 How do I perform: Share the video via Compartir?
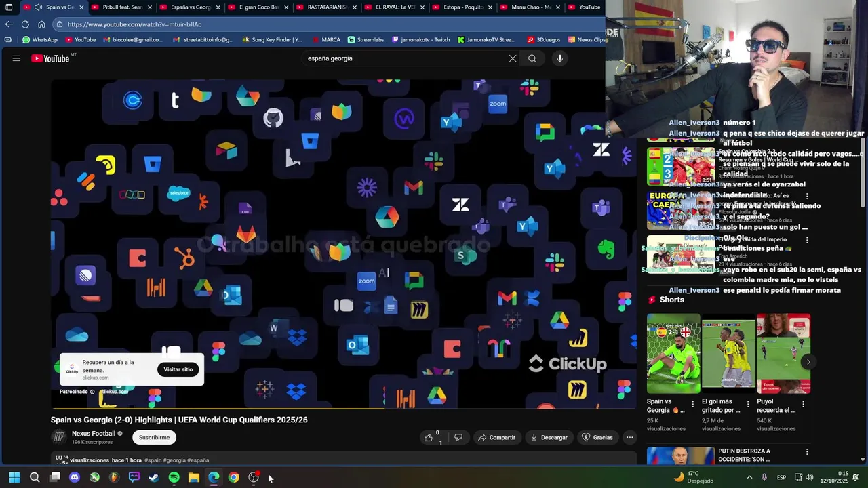click(x=497, y=438)
